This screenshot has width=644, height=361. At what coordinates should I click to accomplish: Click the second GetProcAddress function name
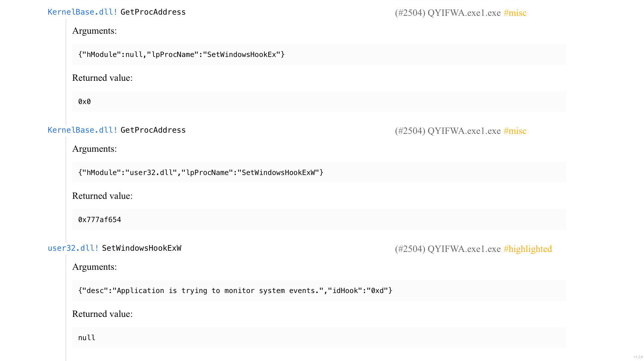(x=153, y=130)
